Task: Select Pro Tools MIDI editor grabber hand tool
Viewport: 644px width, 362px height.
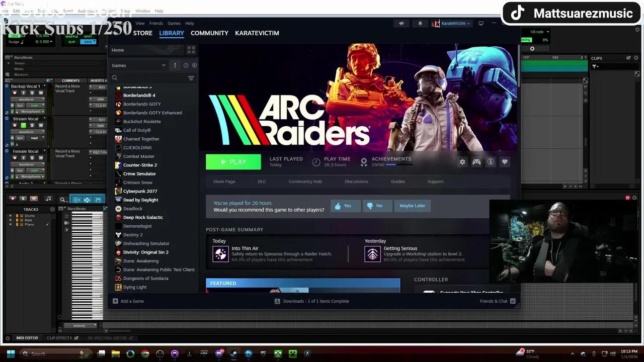Action: pos(98,200)
